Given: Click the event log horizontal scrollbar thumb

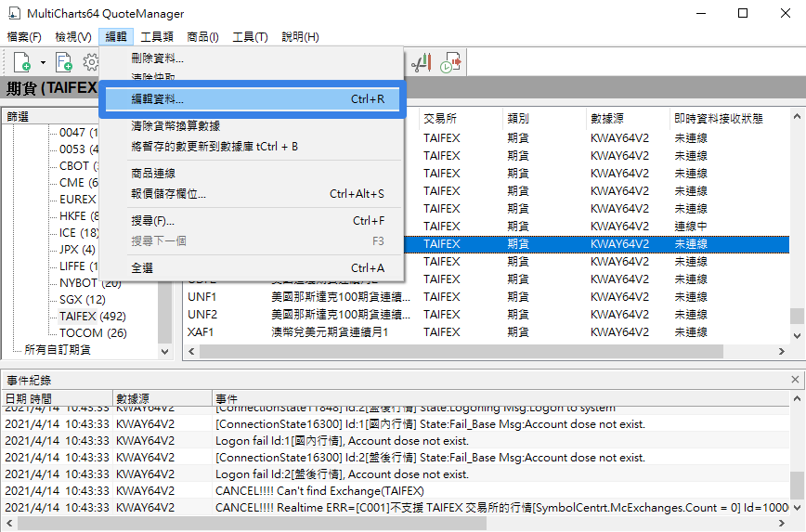Looking at the screenshot, I should [x=252, y=524].
